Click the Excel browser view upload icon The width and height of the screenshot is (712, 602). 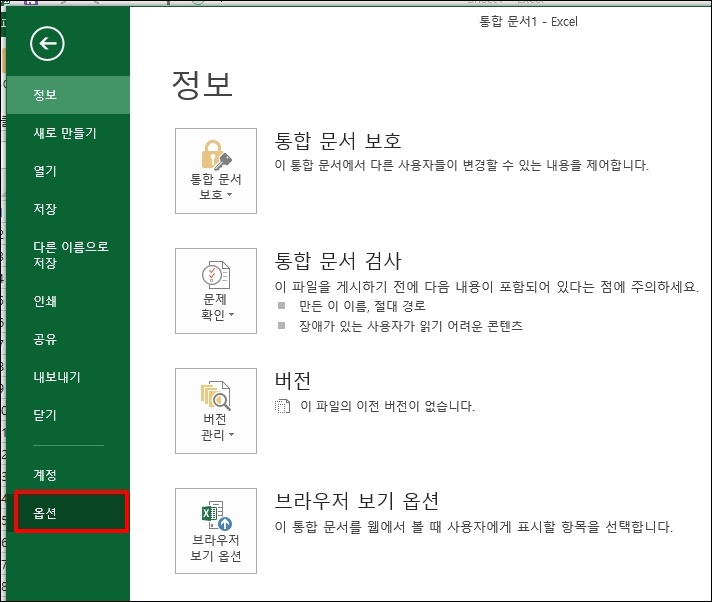217,515
